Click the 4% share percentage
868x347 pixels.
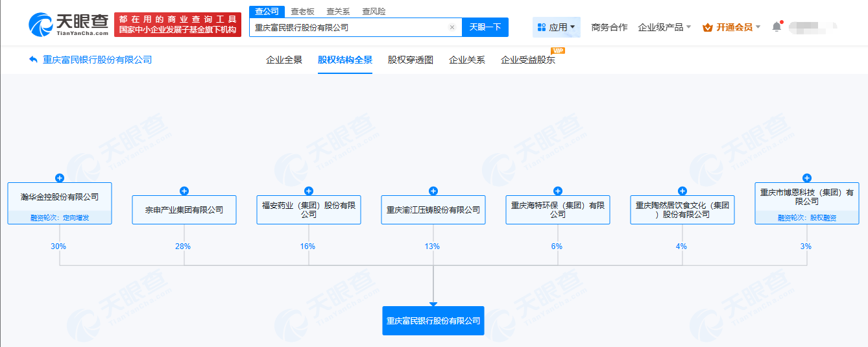tap(682, 246)
